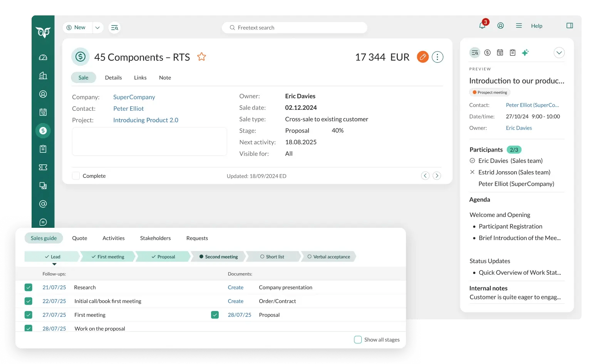Expand the dropdown next to New button

tap(97, 27)
